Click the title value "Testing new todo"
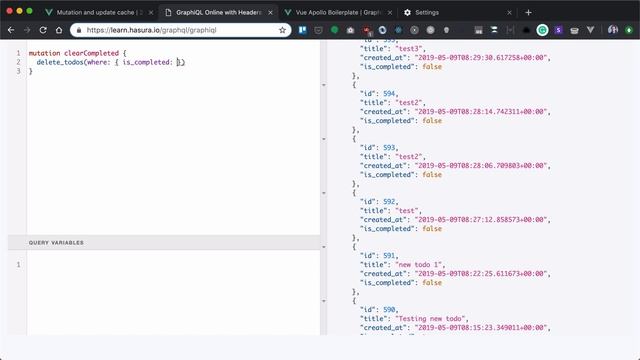Viewport: 640px width, 360px height. coord(430,318)
